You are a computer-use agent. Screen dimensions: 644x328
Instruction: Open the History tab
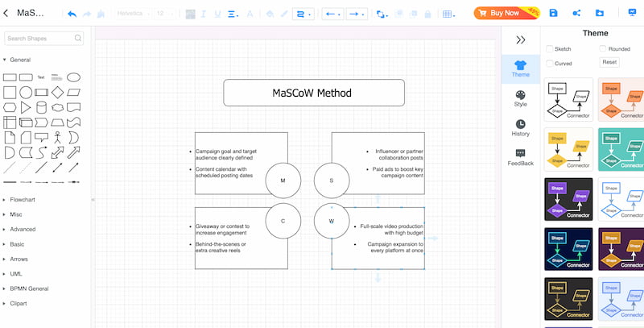520,127
